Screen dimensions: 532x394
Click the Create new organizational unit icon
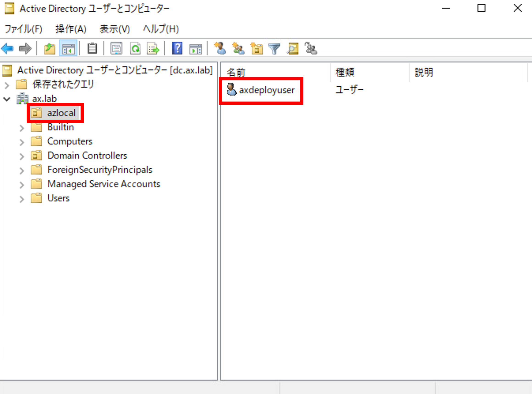(x=257, y=49)
